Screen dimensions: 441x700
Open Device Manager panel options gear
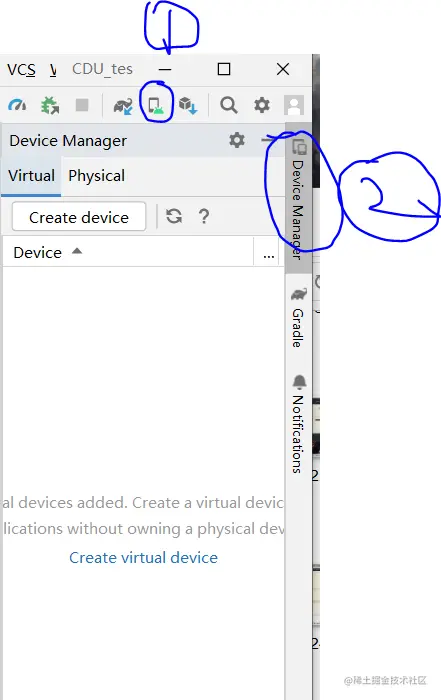pos(237,140)
